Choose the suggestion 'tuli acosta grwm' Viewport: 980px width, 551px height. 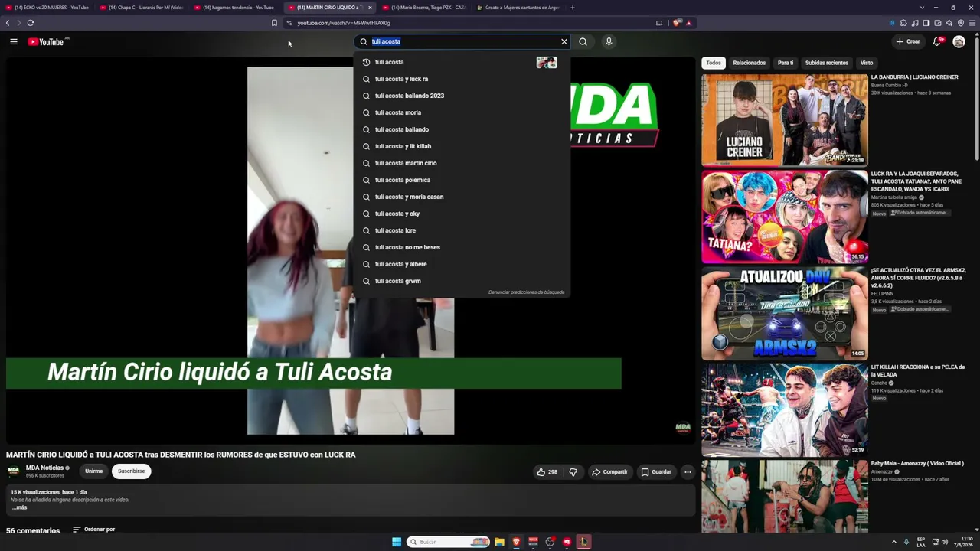coord(462,281)
